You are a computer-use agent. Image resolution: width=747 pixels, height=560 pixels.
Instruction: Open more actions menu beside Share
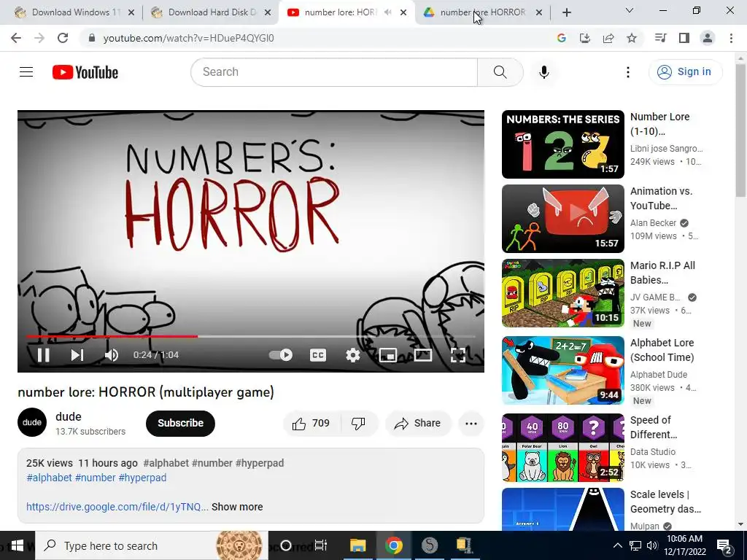click(x=471, y=424)
